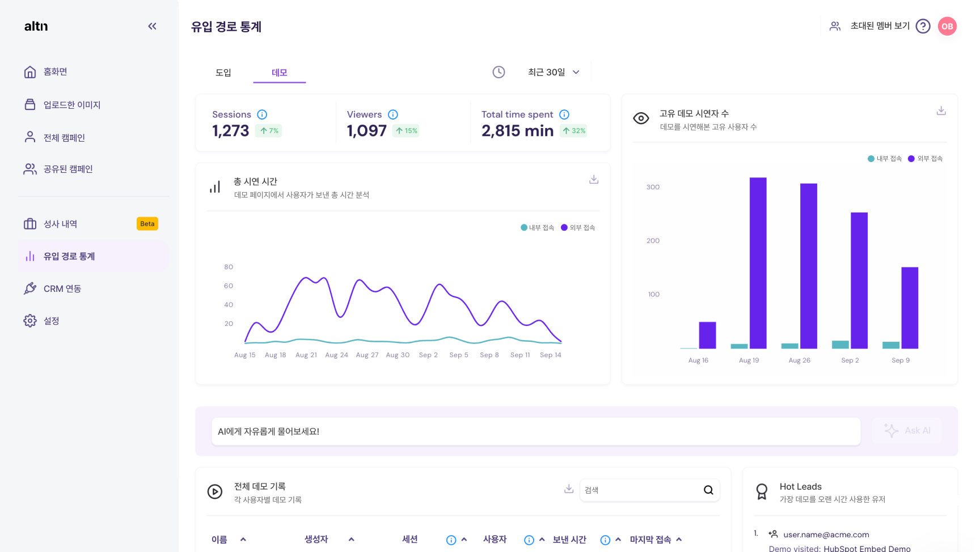Viewport: 980px width, 552px height.
Task: Sort table by 보낸 시간 column arrow
Action: pos(618,540)
